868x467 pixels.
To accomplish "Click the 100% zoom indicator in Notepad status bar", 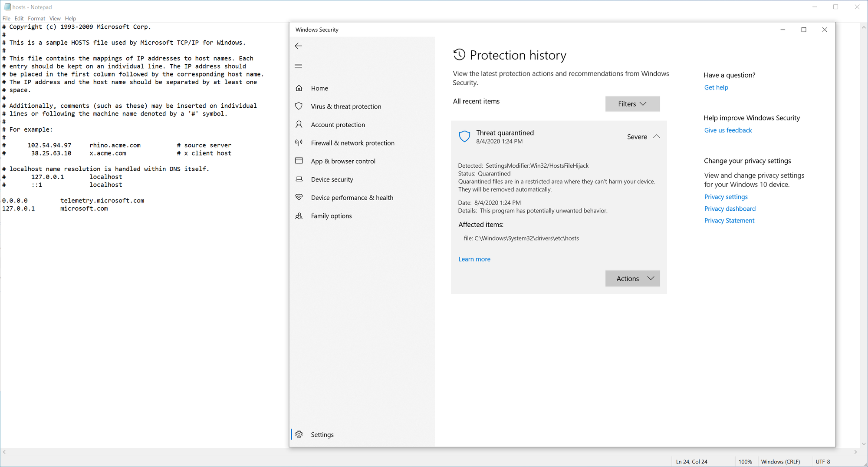I will (745, 462).
